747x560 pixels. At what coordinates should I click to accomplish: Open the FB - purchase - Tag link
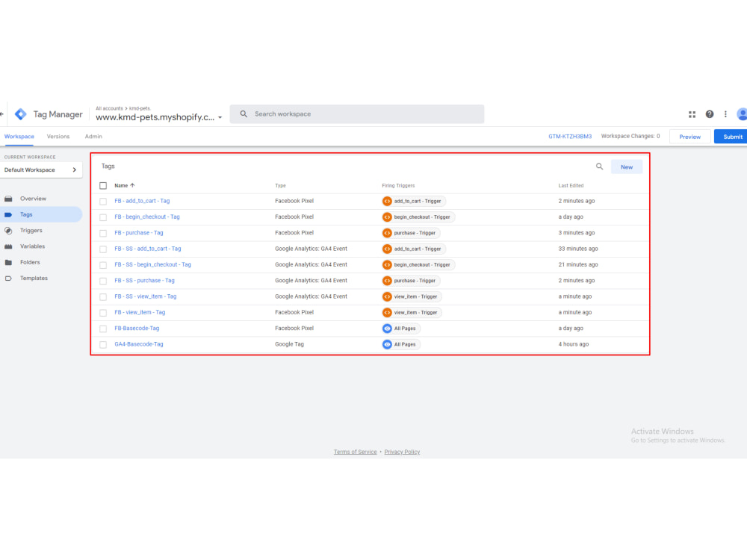[x=139, y=233]
